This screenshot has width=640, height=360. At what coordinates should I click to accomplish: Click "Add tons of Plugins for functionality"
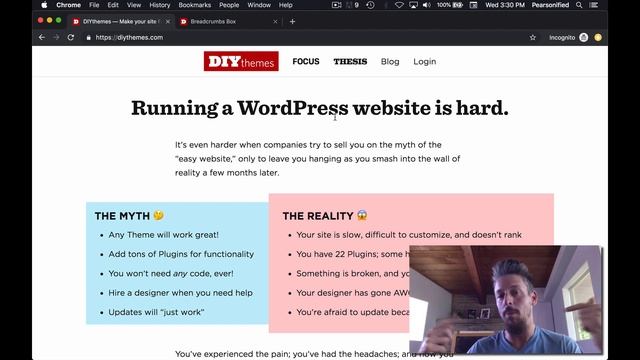[181, 254]
